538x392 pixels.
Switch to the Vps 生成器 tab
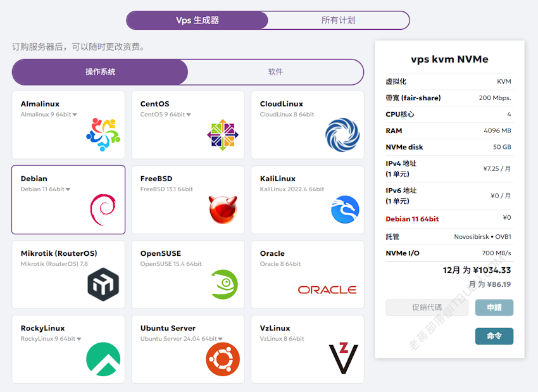pyautogui.click(x=197, y=20)
